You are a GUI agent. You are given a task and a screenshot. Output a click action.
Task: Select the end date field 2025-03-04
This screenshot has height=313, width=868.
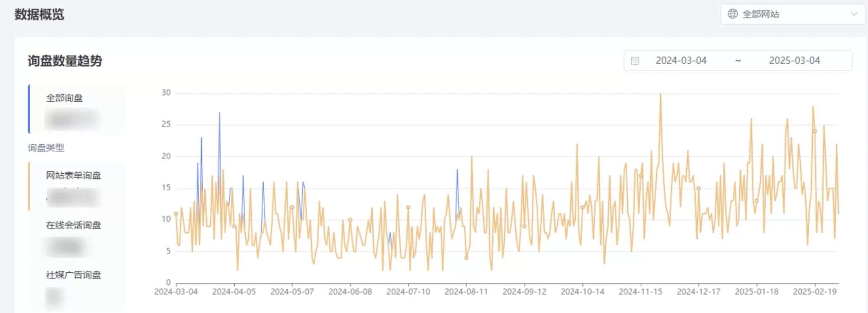(x=794, y=61)
